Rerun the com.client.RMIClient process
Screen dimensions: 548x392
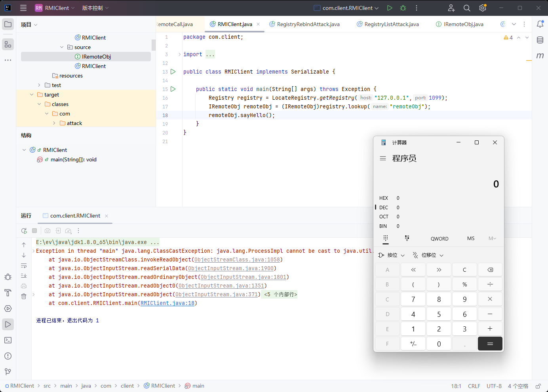pyautogui.click(x=24, y=231)
